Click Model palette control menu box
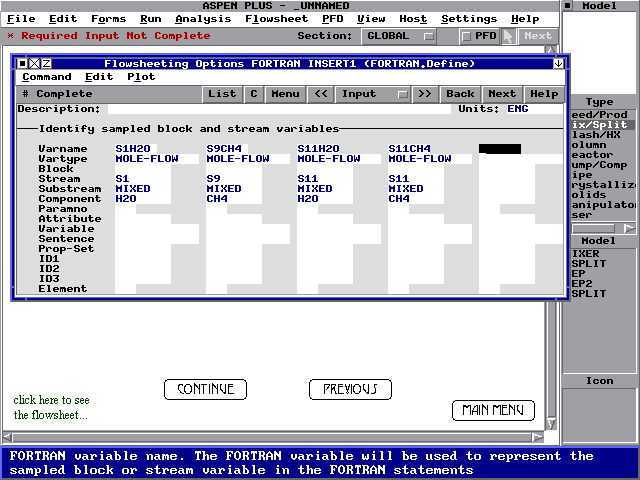Screen dimensions: 640x480 coord(568,6)
